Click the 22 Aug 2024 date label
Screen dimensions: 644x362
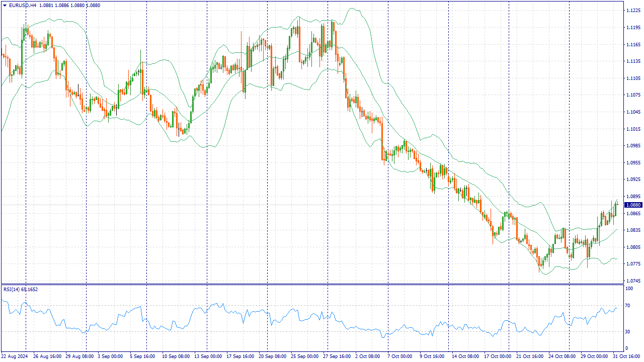(x=15, y=356)
